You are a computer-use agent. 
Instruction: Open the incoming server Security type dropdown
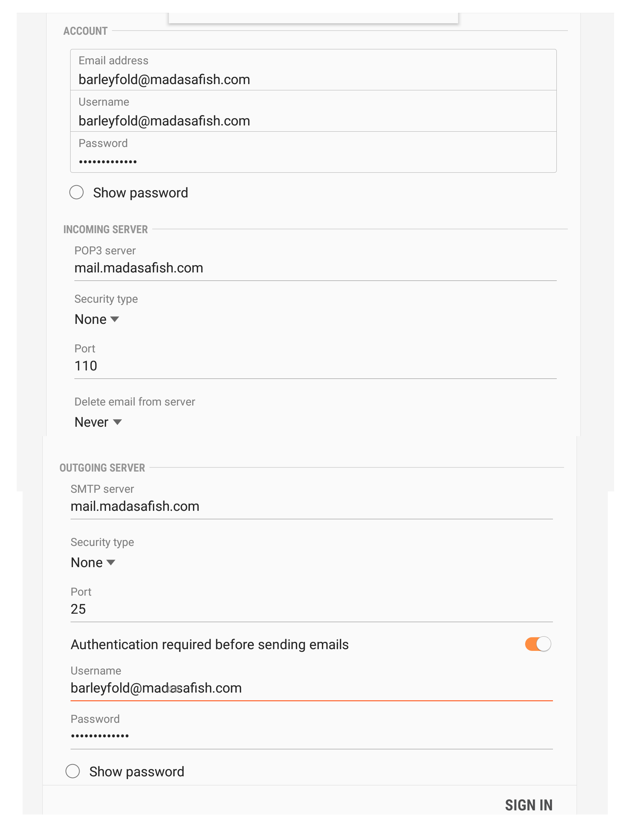point(96,319)
